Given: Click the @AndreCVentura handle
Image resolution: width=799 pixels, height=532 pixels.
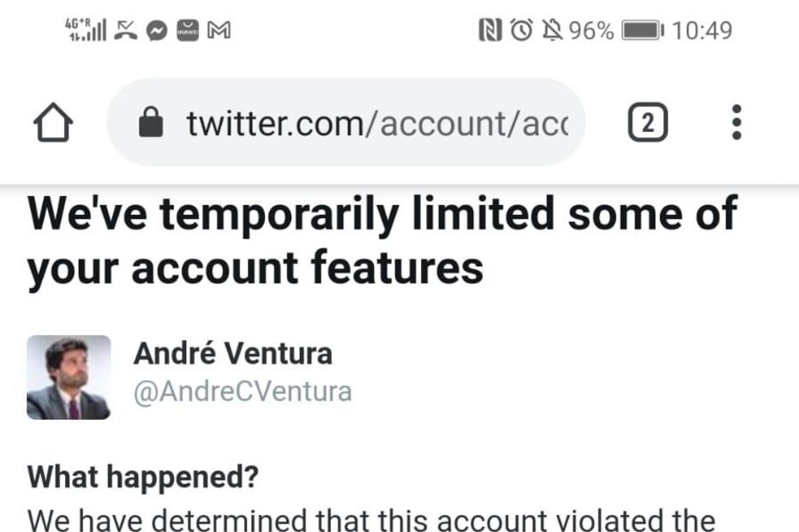Looking at the screenshot, I should (x=243, y=392).
